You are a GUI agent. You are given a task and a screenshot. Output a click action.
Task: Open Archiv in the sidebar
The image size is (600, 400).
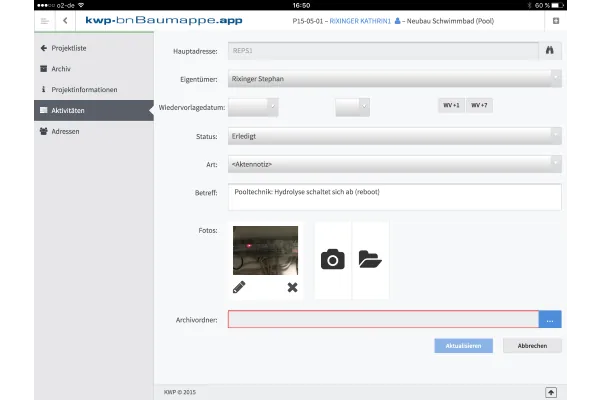coord(60,69)
